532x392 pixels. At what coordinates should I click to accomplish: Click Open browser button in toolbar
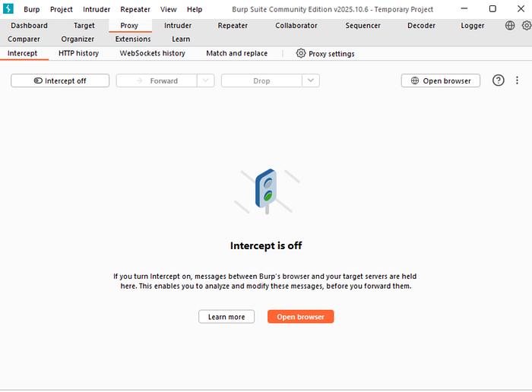(440, 81)
